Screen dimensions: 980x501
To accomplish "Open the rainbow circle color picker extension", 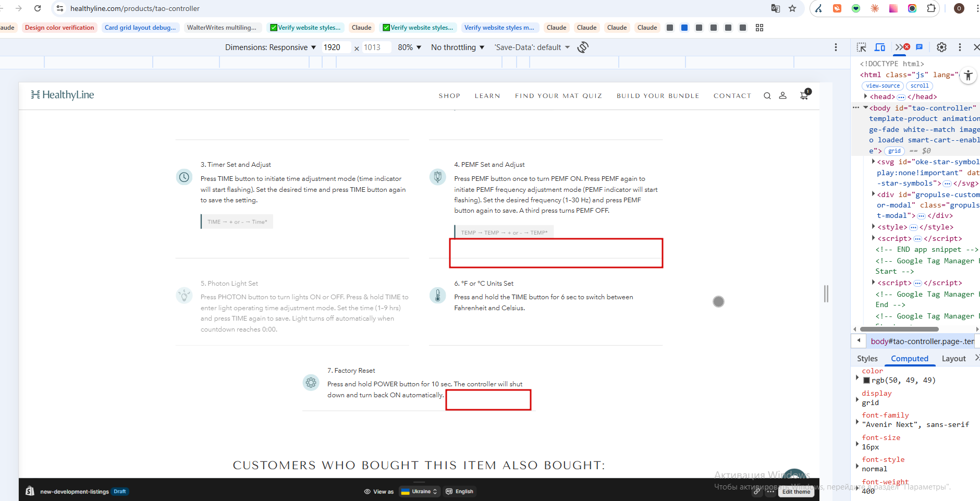I will coord(912,8).
